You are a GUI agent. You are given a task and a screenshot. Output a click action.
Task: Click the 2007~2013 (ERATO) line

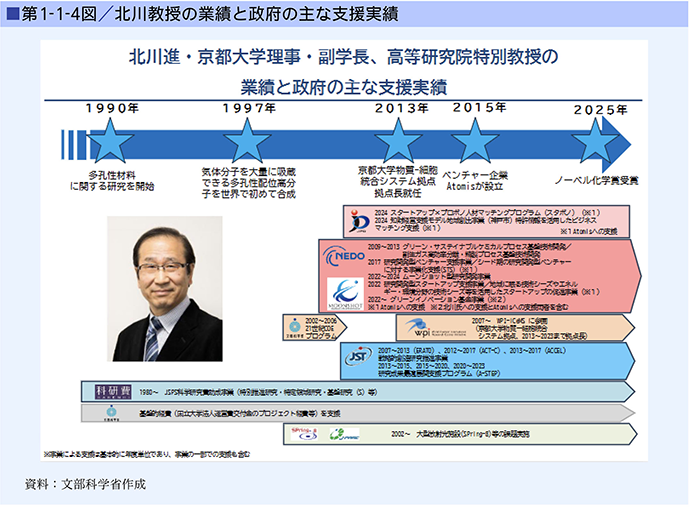[x=472, y=351]
